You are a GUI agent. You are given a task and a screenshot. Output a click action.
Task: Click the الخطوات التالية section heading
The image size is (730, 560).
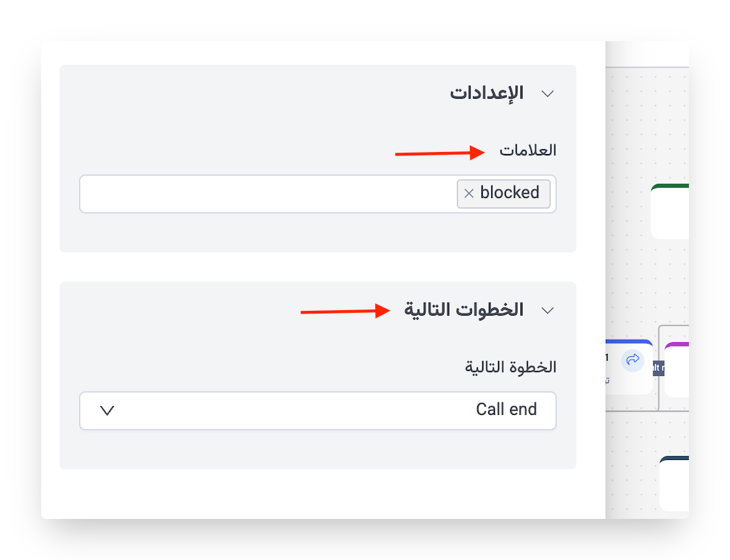pyautogui.click(x=464, y=310)
